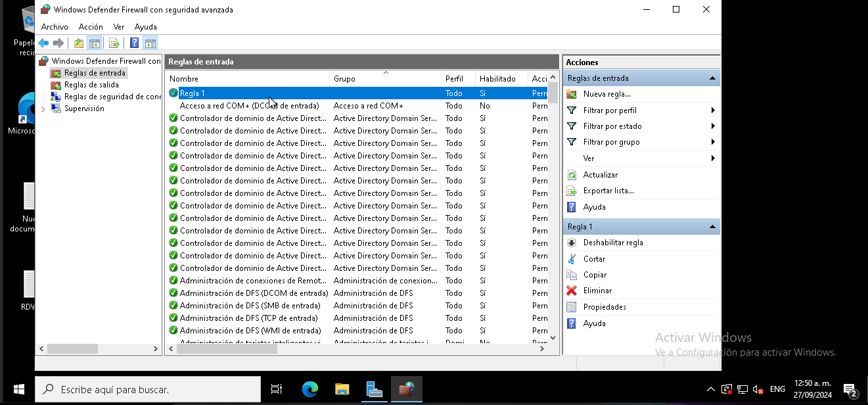Click the Task View taskbar icon

(277, 389)
